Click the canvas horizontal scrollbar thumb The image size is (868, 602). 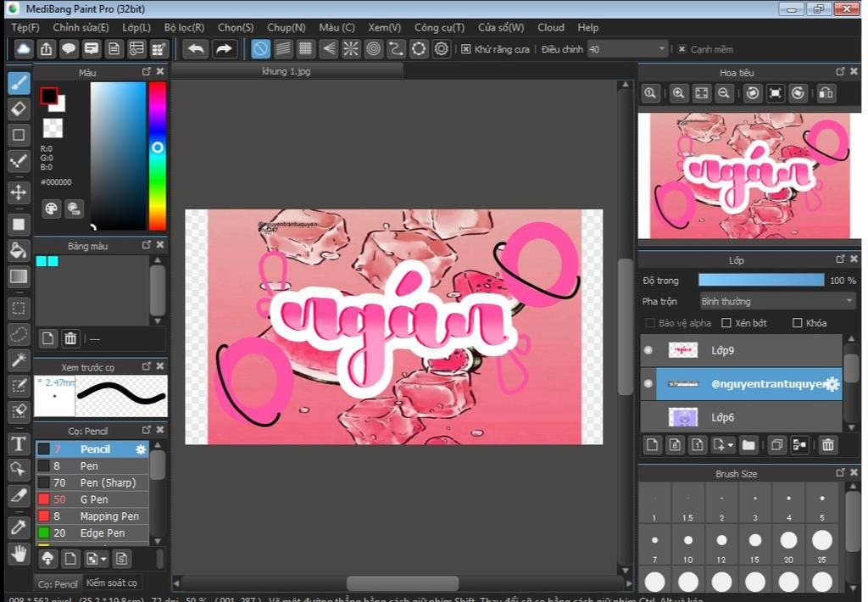[x=403, y=583]
